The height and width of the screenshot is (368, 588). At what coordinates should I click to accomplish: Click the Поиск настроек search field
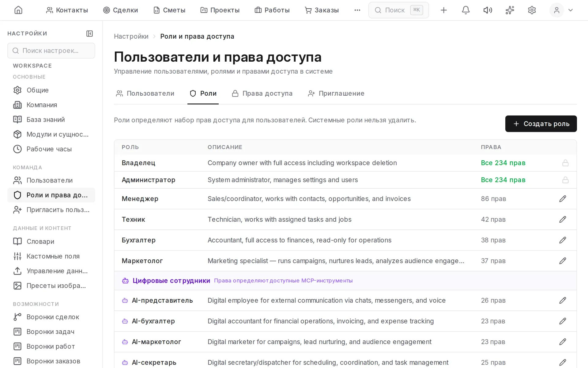[x=51, y=51]
